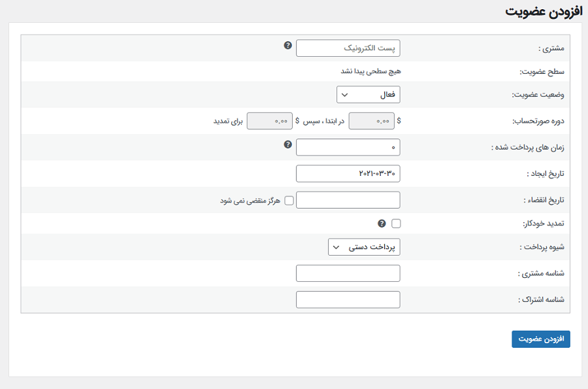Click the expiration date (تاریخ انقضاء) input
The image size is (588, 389).
pos(348,200)
